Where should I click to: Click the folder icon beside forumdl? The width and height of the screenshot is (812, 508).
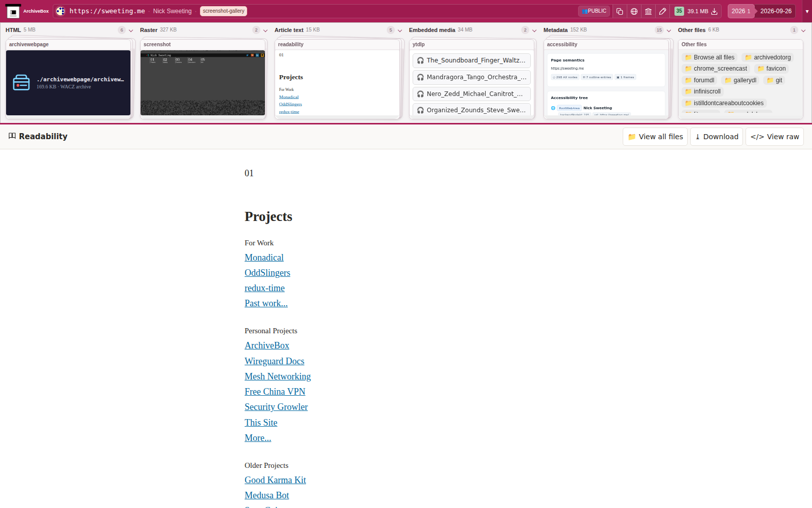point(688,80)
